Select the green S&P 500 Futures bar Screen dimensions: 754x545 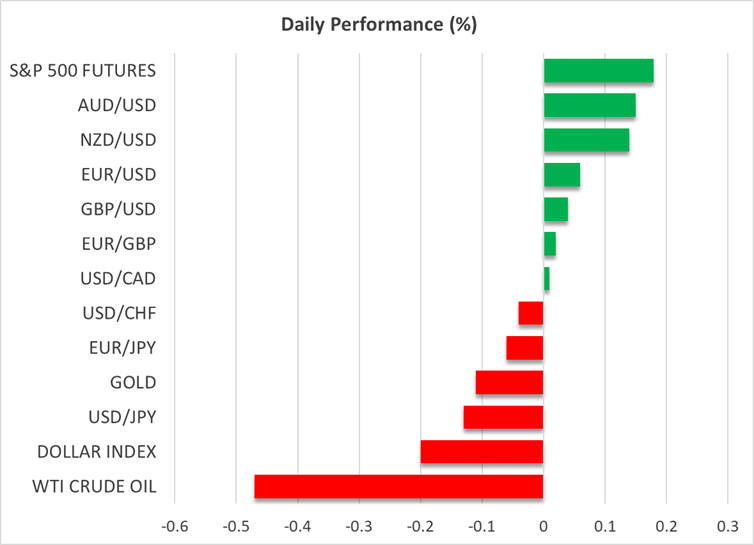pyautogui.click(x=598, y=71)
